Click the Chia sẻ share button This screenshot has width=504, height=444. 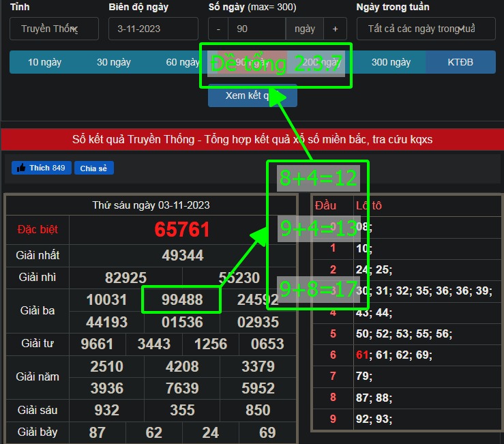93,168
